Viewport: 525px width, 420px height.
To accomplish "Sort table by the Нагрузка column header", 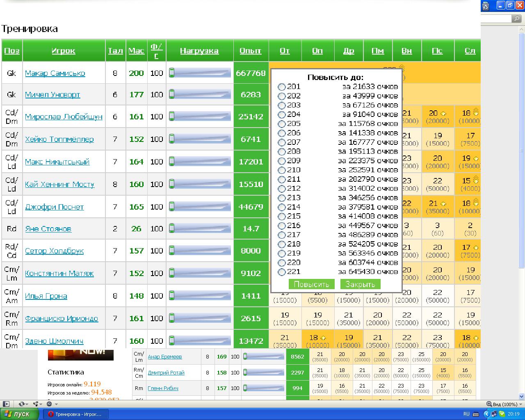I will pyautogui.click(x=199, y=51).
